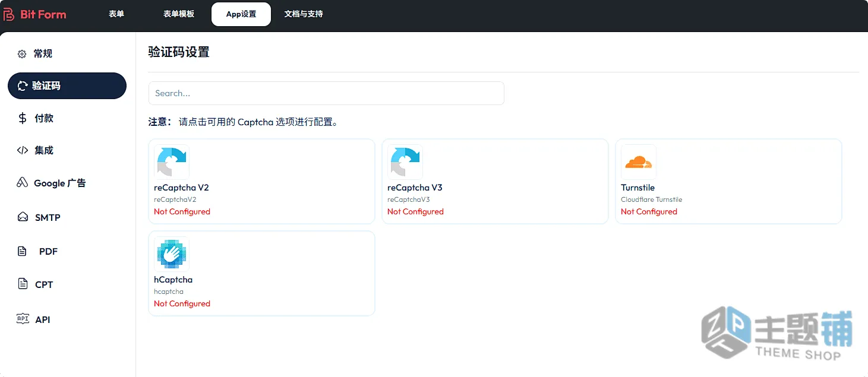The image size is (868, 377).
Task: Click the SMTP envelope icon
Action: pyautogui.click(x=23, y=217)
